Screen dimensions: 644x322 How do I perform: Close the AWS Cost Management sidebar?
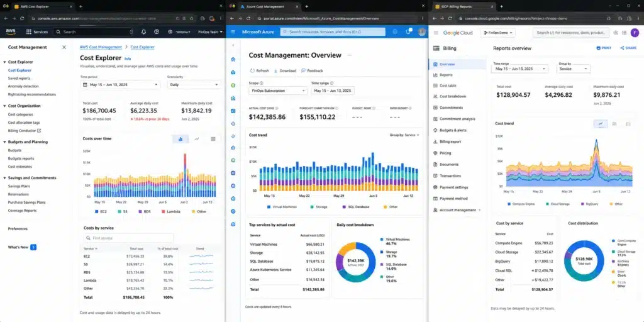click(64, 47)
